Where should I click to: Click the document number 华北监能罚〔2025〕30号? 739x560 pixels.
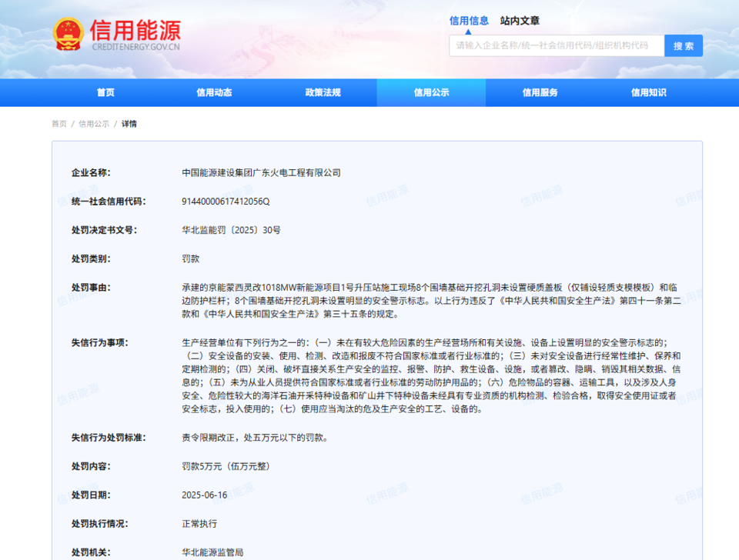point(231,230)
